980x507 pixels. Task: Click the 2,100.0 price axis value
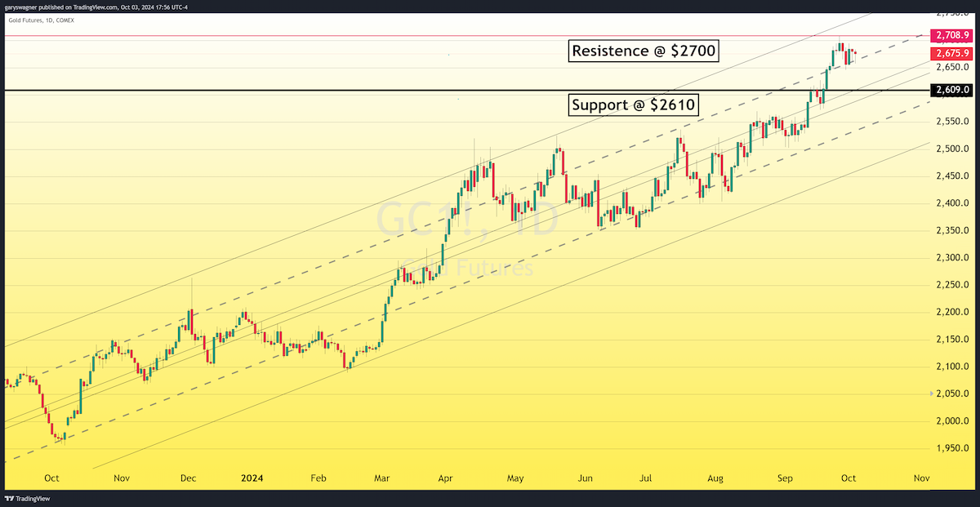[952, 367]
